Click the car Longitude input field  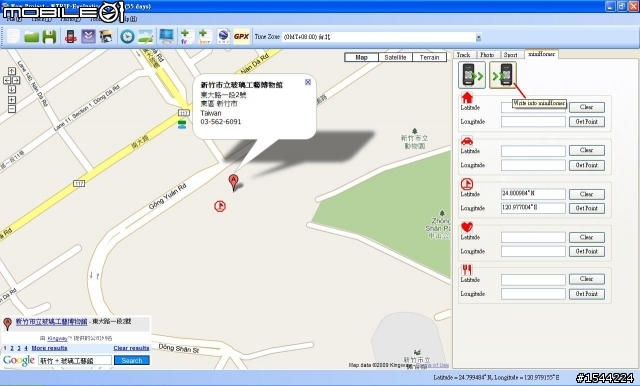(533, 165)
